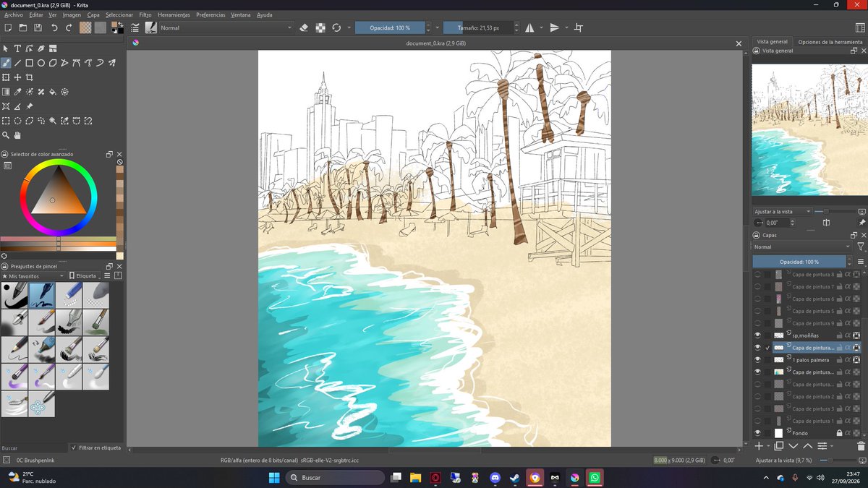Toggle Filtrar en etiqueta checkbox

pyautogui.click(x=73, y=448)
